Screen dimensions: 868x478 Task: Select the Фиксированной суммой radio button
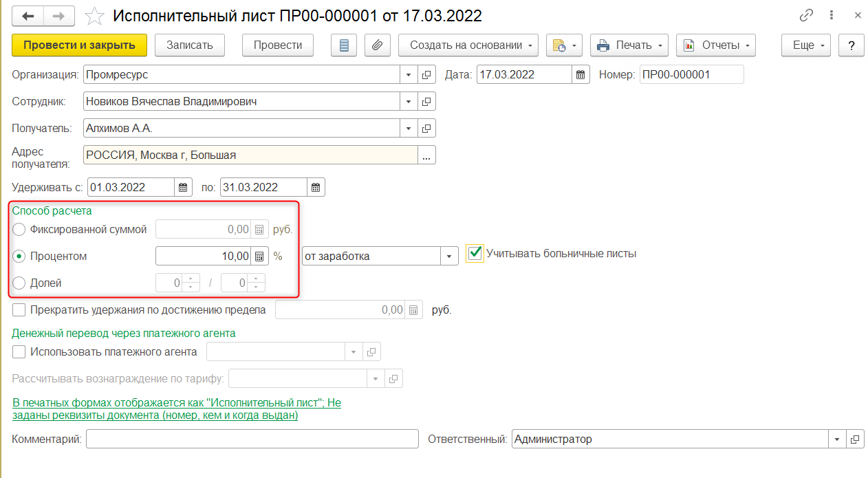coord(19,230)
